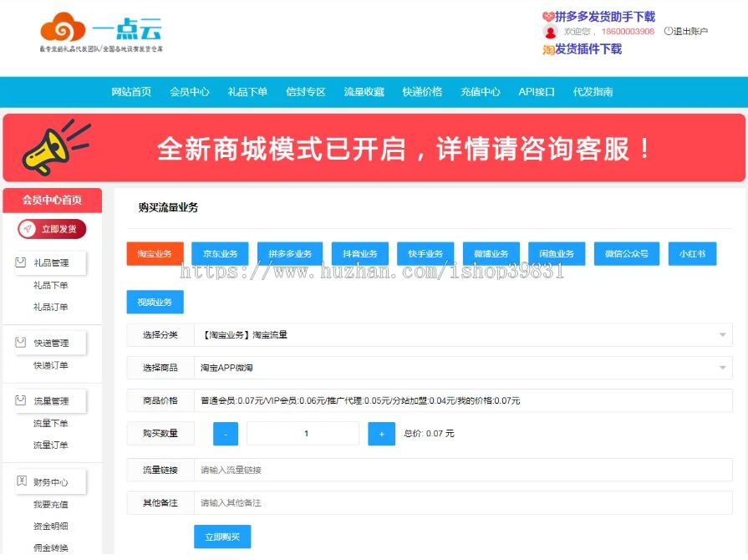This screenshot has width=748, height=560.
Task: Click the icon next to 流量管理
Action: point(21,400)
